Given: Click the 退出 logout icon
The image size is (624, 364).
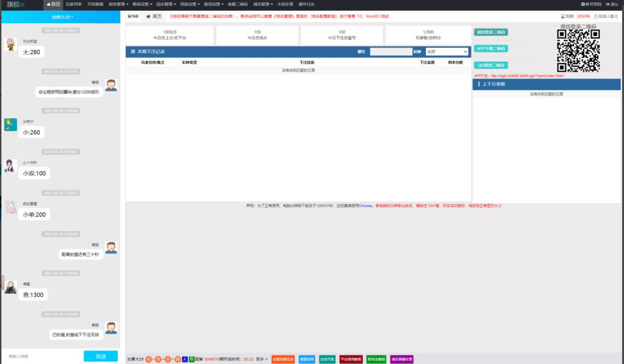Looking at the screenshot, I should 608,4.
